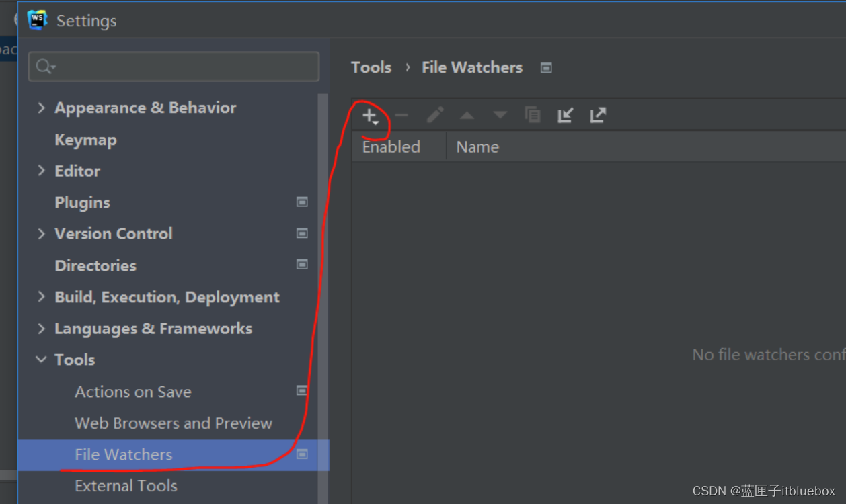Select Build, Execution, Deployment label
This screenshot has height=504, width=846.
tap(167, 297)
